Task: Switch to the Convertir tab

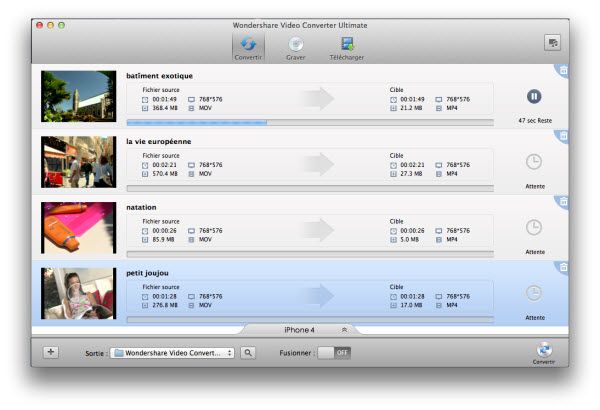Action: 248,48
